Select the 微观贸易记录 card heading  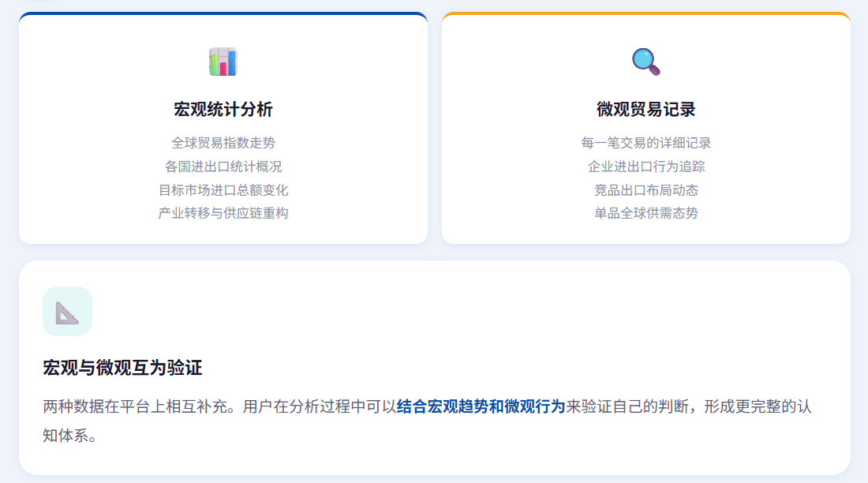pos(646,109)
